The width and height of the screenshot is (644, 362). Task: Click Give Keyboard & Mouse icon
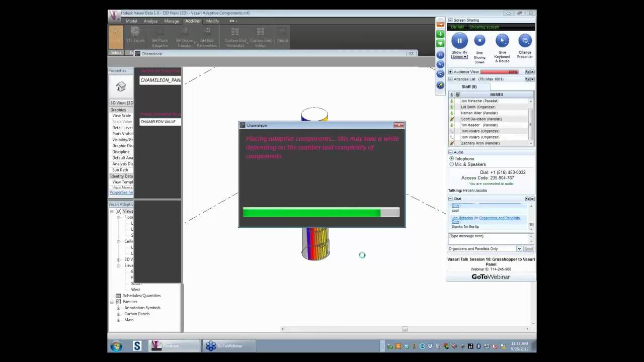click(502, 41)
